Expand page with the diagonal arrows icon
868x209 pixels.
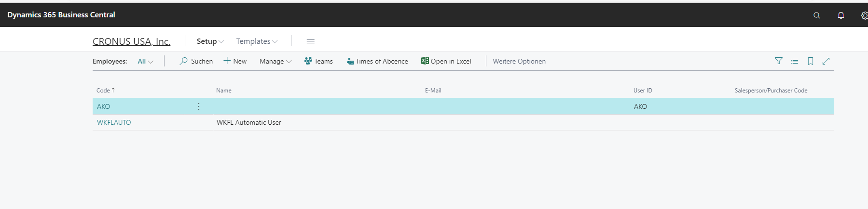826,61
